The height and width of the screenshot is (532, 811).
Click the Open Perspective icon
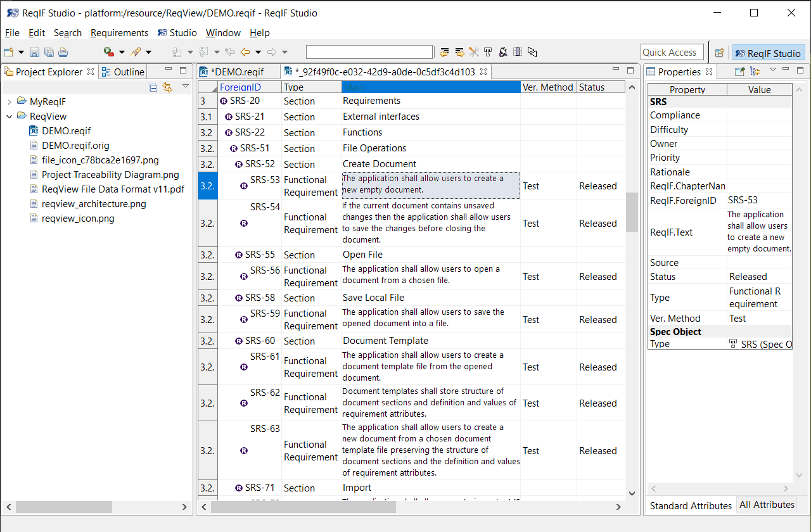click(719, 53)
